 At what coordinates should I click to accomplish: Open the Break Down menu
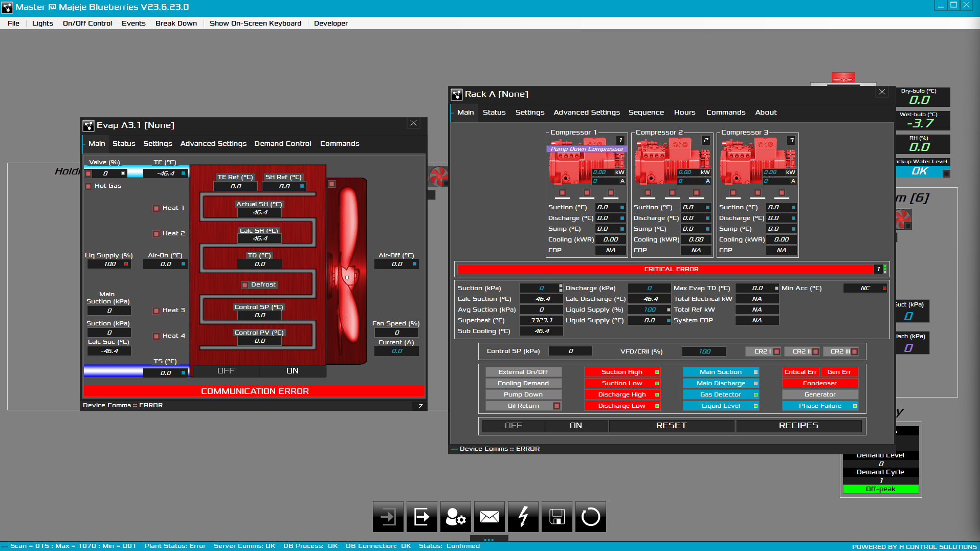point(176,24)
